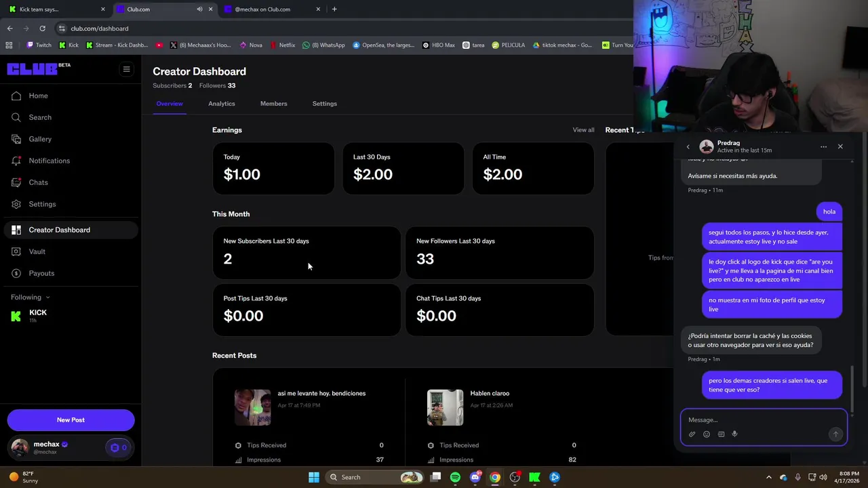Expand the Following section chevron
Image resolution: width=868 pixels, height=488 pixels.
[x=47, y=298]
